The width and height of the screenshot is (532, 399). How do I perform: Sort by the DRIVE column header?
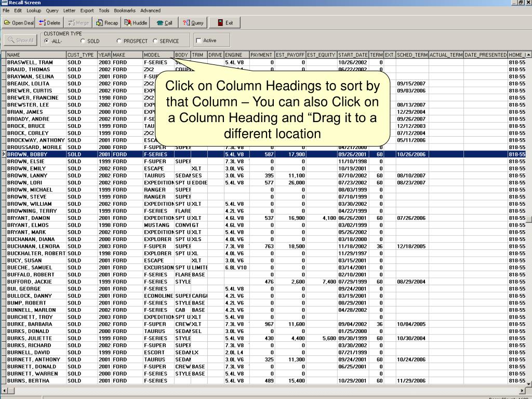click(216, 55)
